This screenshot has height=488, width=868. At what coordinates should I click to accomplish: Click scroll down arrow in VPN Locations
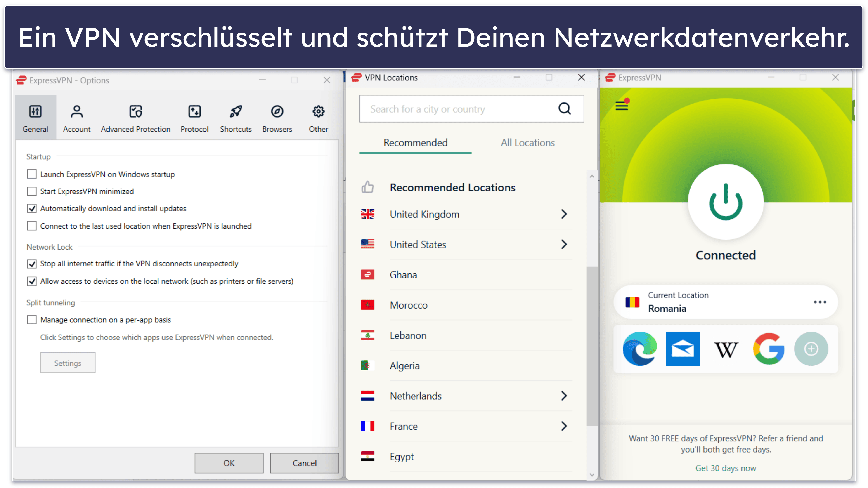click(x=592, y=474)
